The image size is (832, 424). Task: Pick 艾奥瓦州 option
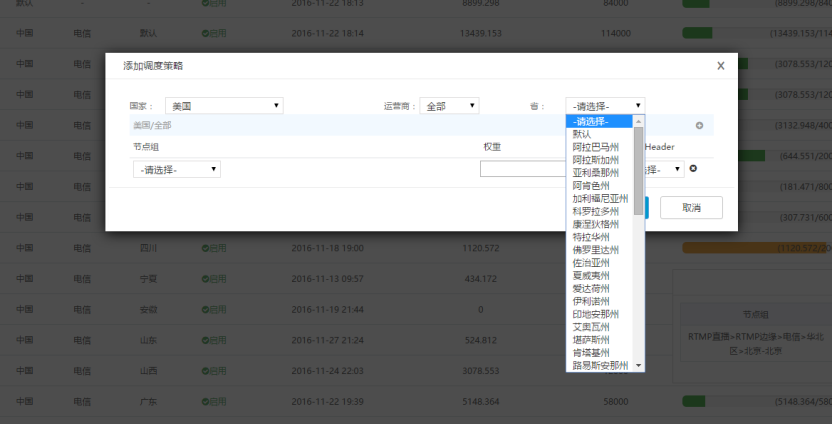(x=600, y=327)
